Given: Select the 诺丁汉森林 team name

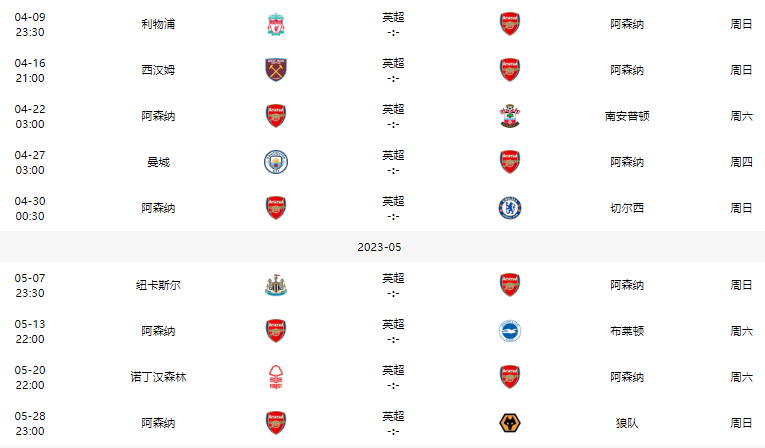Looking at the screenshot, I should click(x=158, y=377).
